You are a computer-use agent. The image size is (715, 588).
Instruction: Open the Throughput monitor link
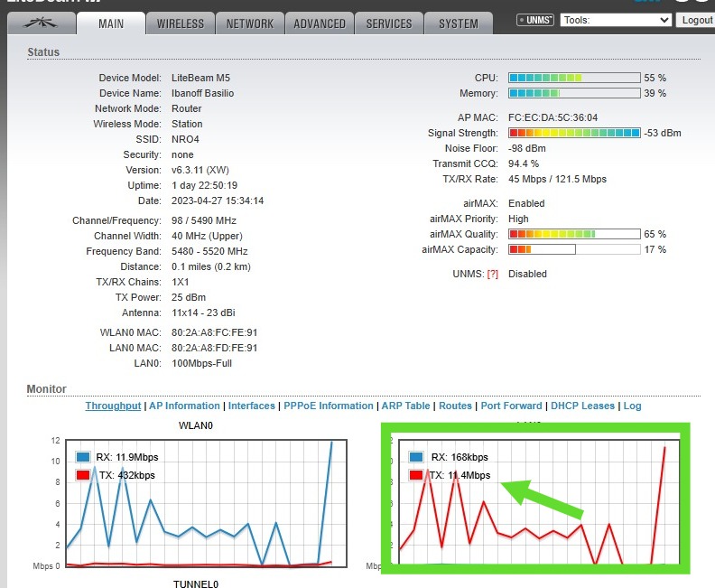click(x=113, y=406)
